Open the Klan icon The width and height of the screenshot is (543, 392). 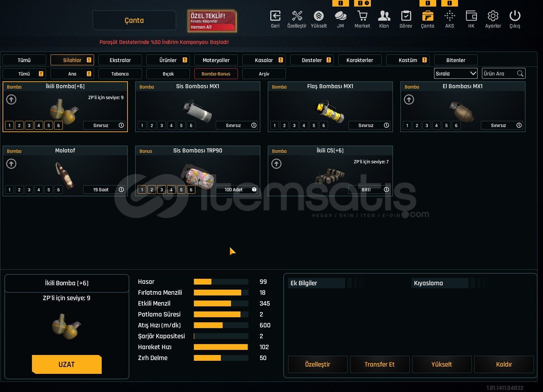384,16
